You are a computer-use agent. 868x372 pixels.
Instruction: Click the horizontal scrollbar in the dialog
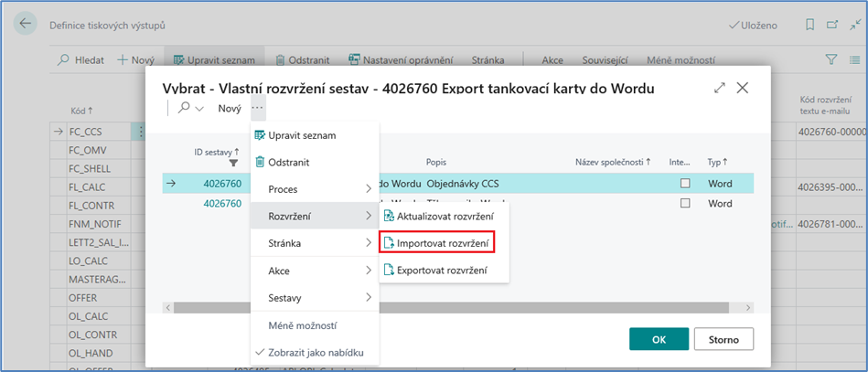pyautogui.click(x=457, y=307)
